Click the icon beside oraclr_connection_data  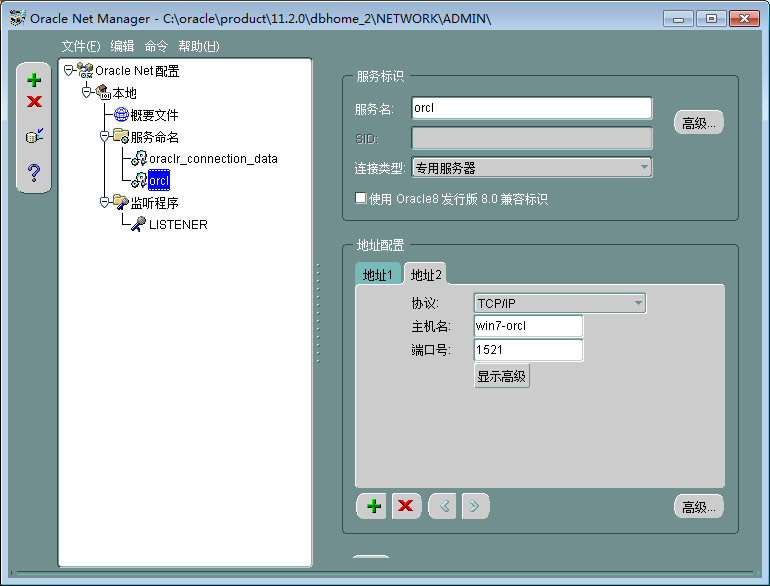pos(139,158)
